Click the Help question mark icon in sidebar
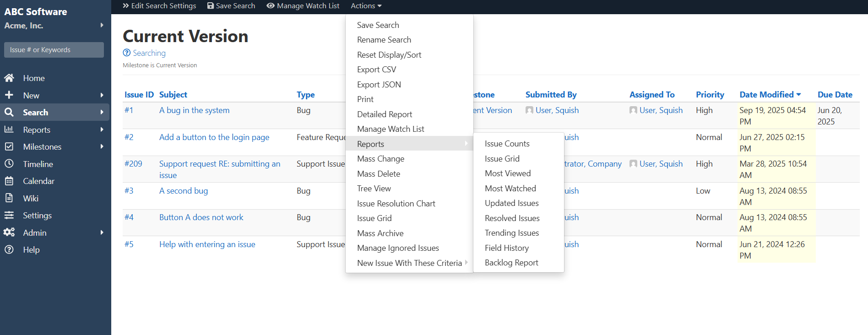 tap(9, 249)
